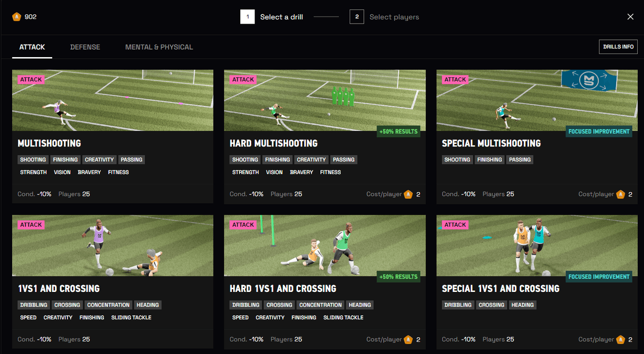Click the coin icon on Special Multishooting cost

[x=620, y=194]
